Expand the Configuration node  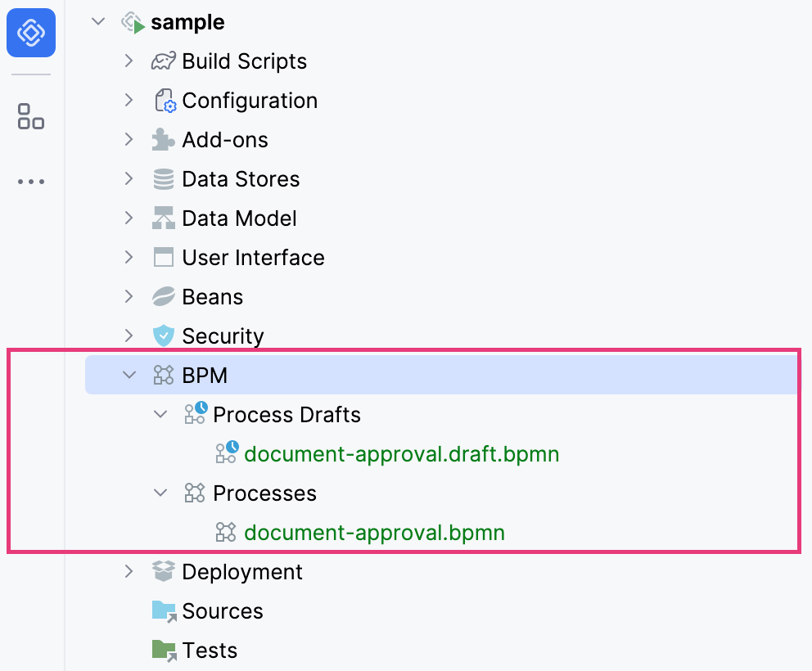pyautogui.click(x=129, y=101)
